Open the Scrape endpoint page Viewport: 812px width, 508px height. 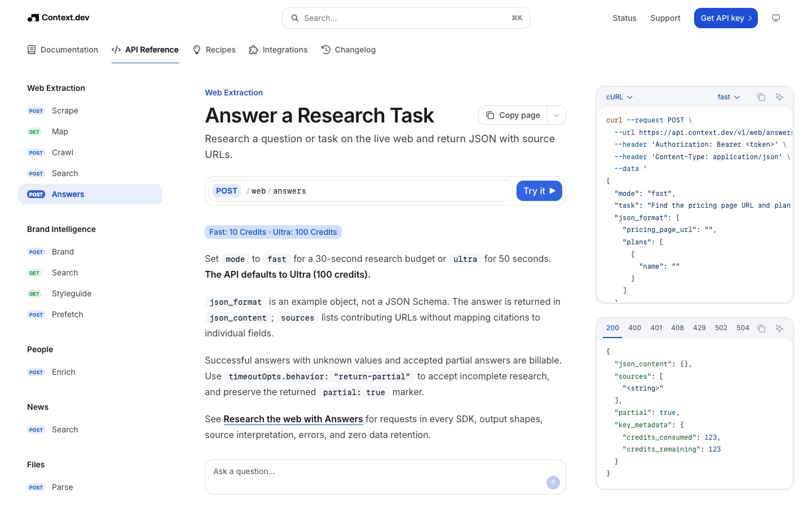pos(90,111)
